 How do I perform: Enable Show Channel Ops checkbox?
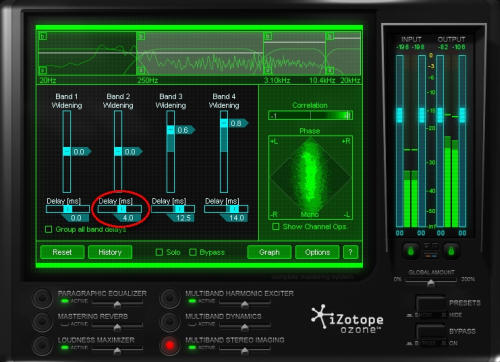(276, 227)
